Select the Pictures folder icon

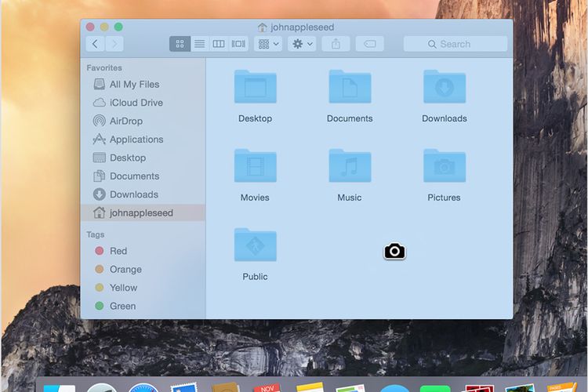pyautogui.click(x=445, y=165)
